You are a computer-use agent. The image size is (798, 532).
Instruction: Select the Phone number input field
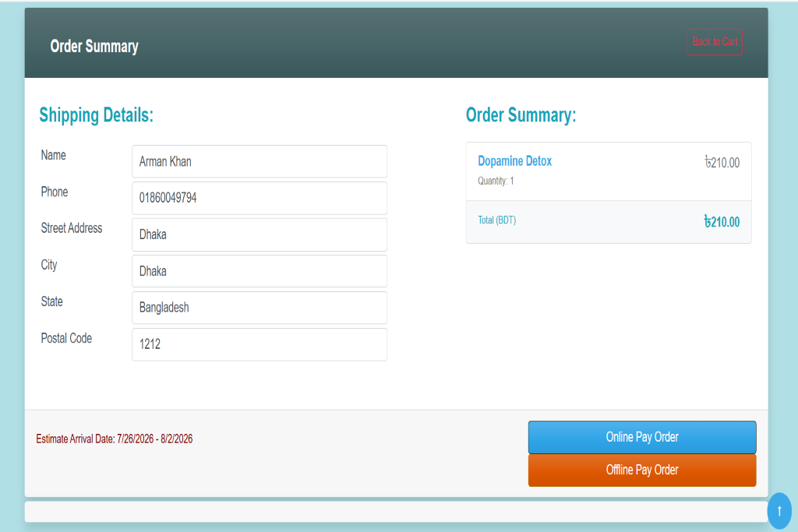click(260, 198)
